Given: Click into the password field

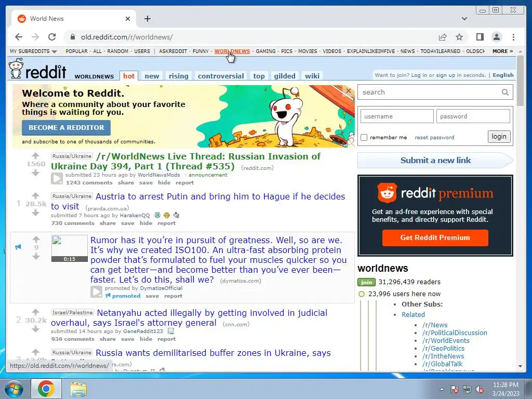Looking at the screenshot, I should pyautogui.click(x=473, y=116).
